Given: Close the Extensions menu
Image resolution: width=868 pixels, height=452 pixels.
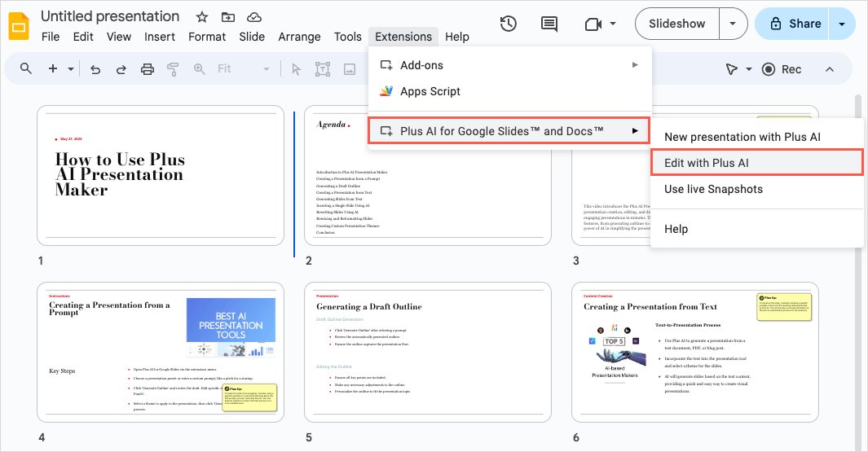Looking at the screenshot, I should click(x=403, y=37).
